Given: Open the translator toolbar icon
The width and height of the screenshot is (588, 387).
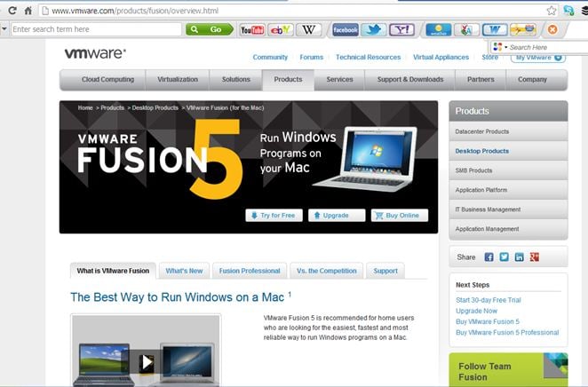Looking at the screenshot, I should (x=466, y=29).
